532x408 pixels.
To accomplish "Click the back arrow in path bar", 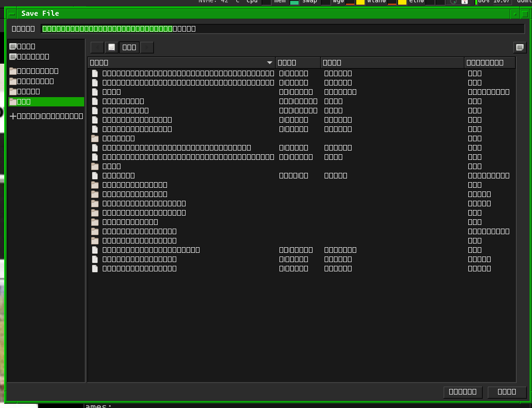I will [97, 47].
